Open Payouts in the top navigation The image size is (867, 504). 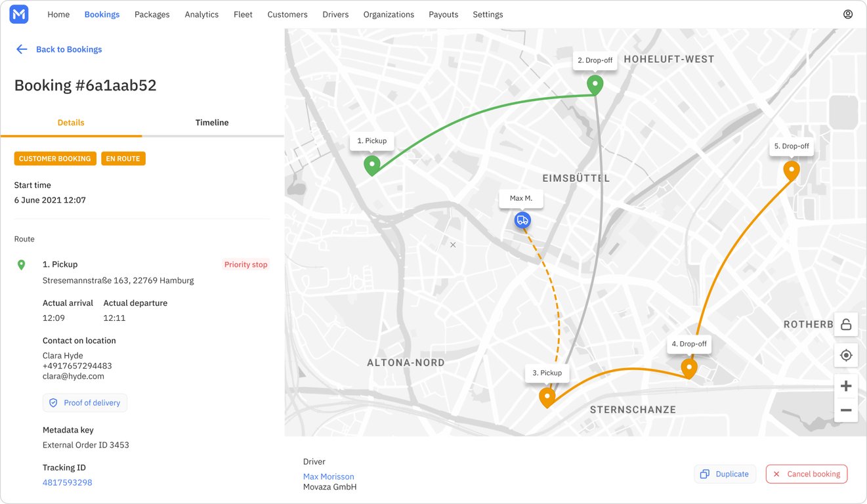tap(444, 14)
